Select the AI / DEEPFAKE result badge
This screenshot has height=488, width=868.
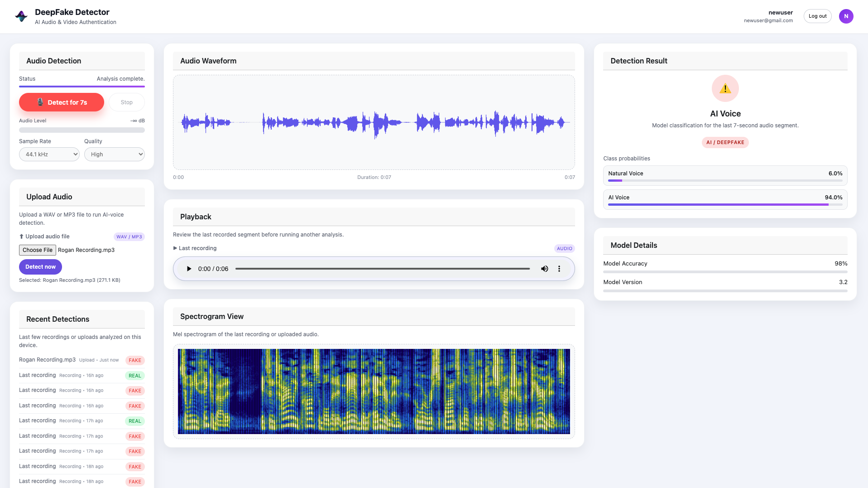(725, 142)
